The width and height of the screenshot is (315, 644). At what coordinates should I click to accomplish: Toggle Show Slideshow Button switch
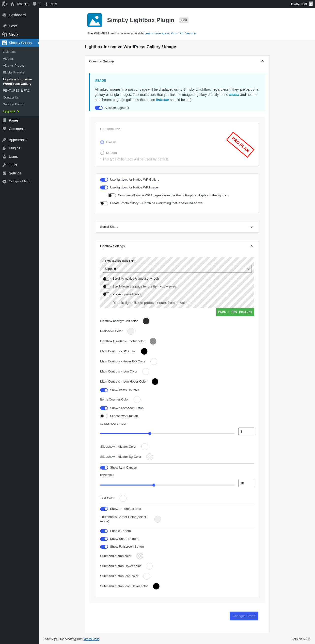click(104, 408)
